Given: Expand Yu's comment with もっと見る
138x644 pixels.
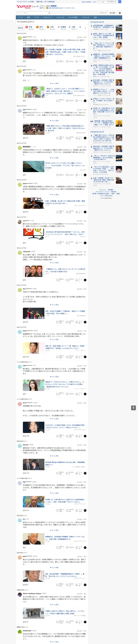Looking at the screenshot, I should pyautogui.click(x=54, y=530).
